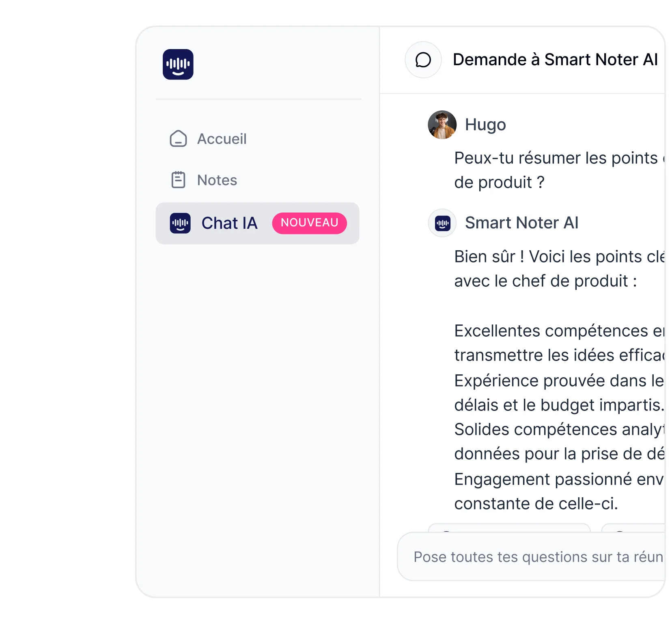Screen dimensions: 672x623
Task: Click Hugo's profile avatar
Action: point(442,125)
